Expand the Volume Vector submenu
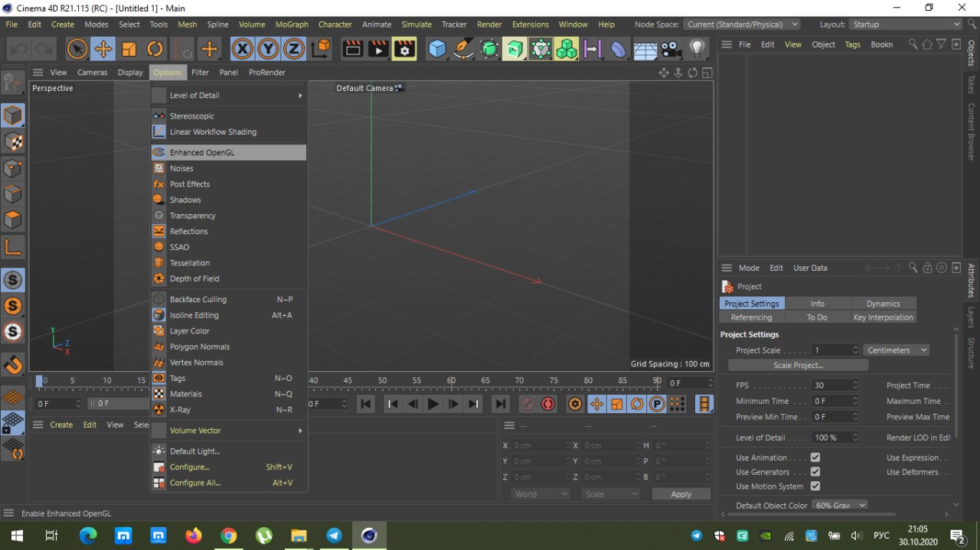980x550 pixels. point(229,430)
